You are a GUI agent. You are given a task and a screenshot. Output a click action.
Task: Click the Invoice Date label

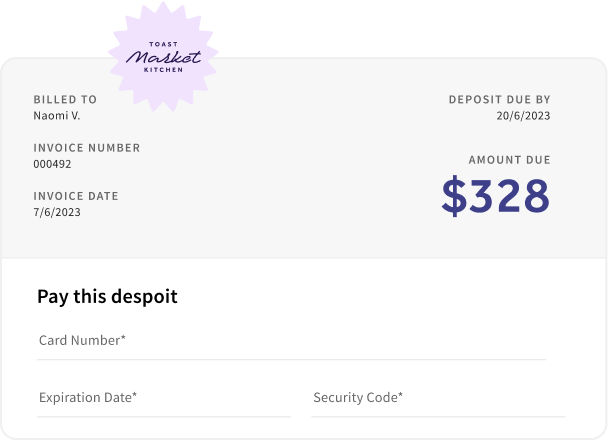[76, 196]
